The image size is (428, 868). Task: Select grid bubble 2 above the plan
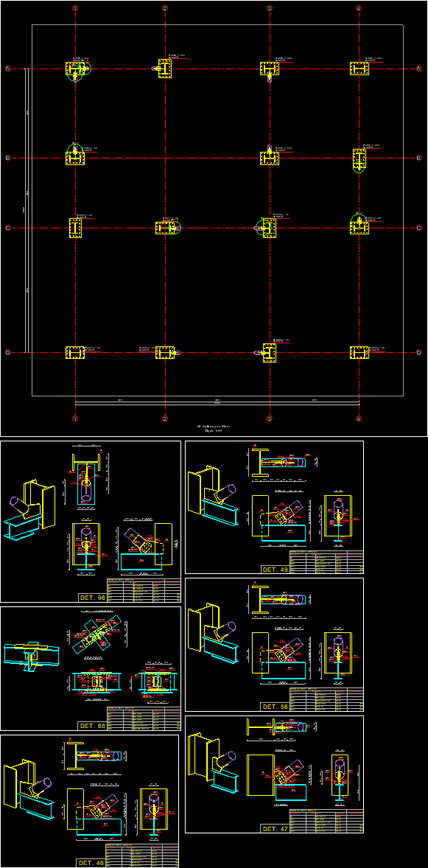pyautogui.click(x=165, y=8)
